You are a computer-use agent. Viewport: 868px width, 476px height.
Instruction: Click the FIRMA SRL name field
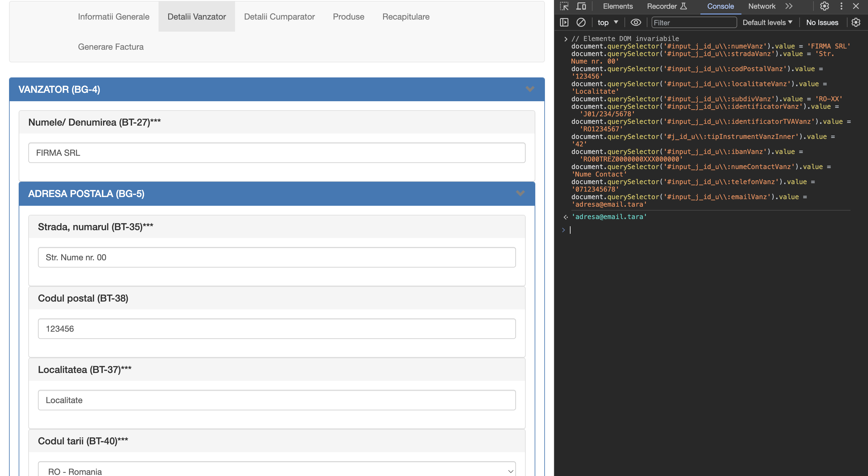(x=276, y=153)
